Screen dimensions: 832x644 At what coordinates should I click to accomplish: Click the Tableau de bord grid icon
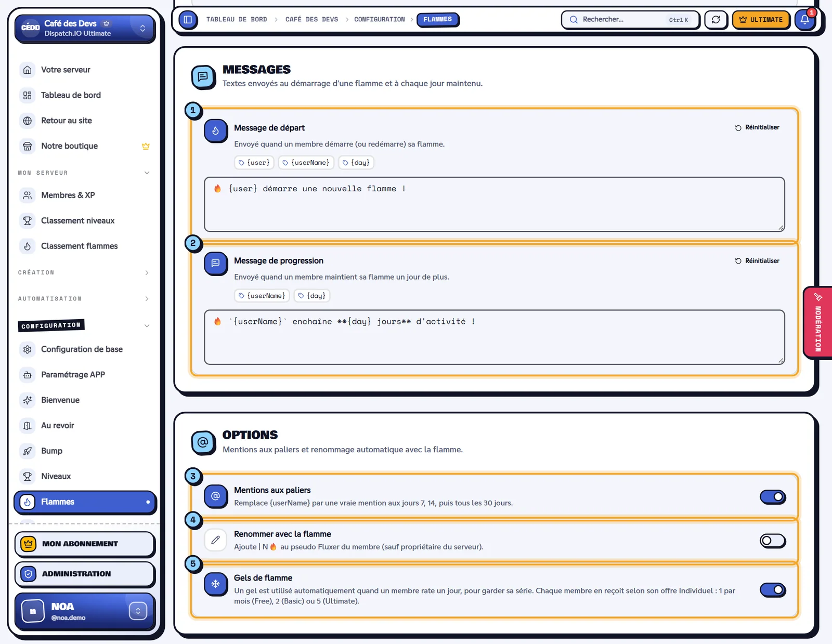(28, 95)
